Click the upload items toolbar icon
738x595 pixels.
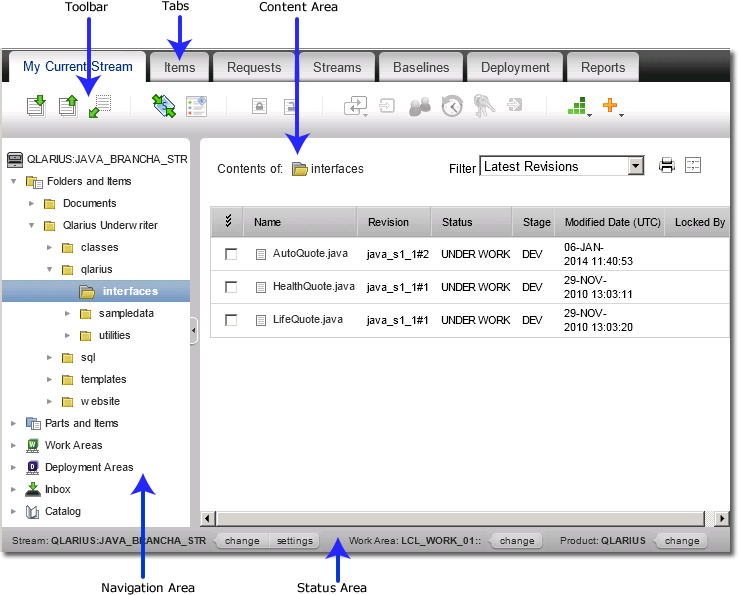coord(68,106)
